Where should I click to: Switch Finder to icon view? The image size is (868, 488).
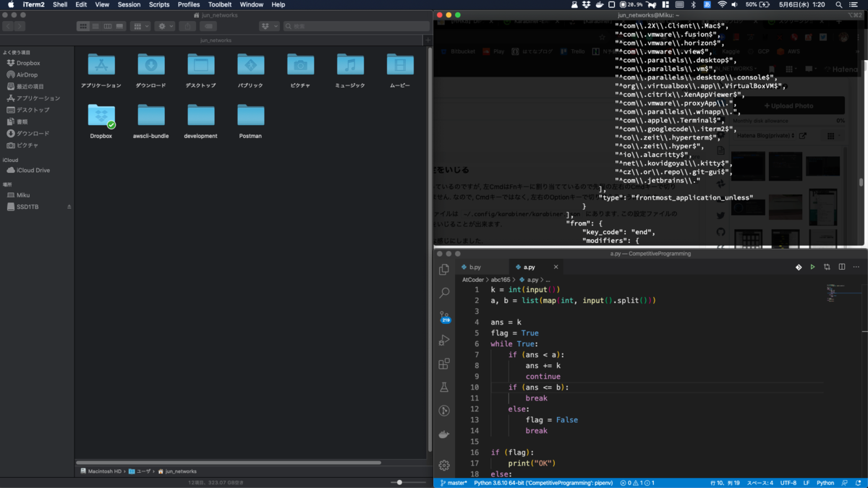point(83,26)
